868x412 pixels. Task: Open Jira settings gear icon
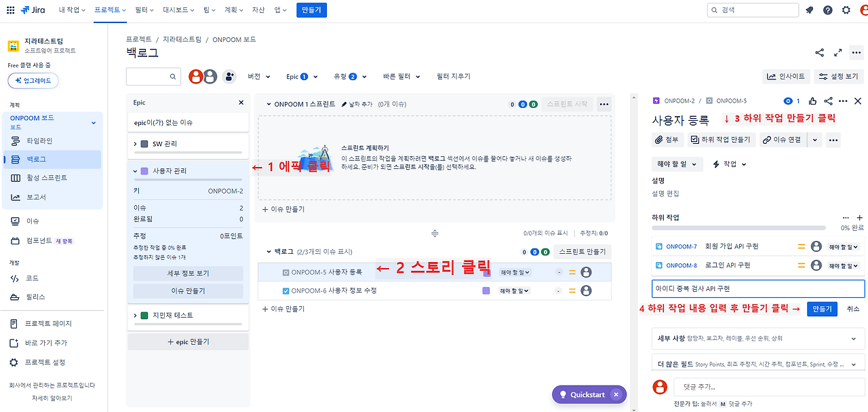pos(846,10)
